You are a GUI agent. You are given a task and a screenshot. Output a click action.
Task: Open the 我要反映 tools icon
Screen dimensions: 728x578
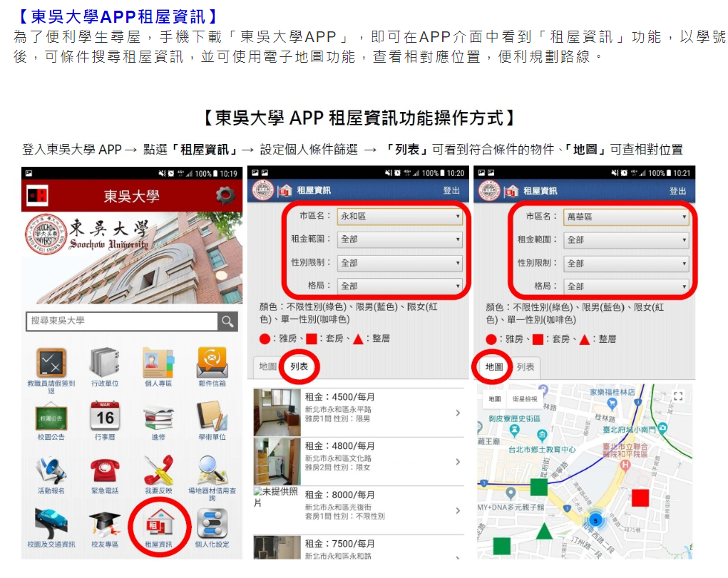158,470
